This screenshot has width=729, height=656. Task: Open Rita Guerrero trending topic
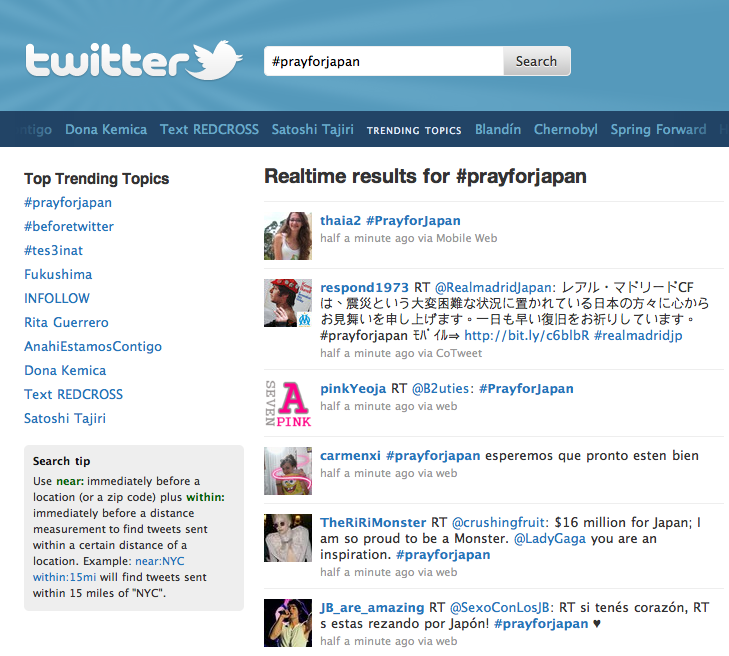pyautogui.click(x=66, y=322)
